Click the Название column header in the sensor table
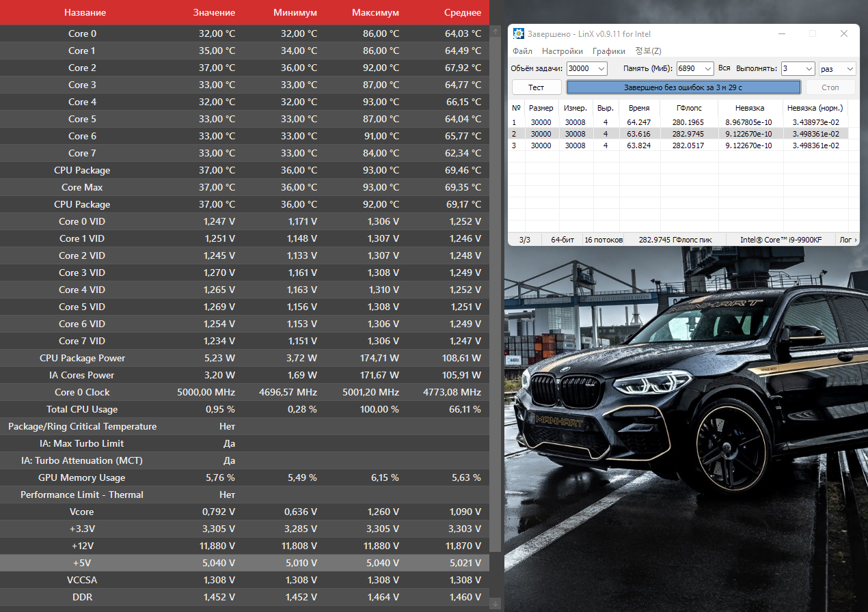Screen dimensions: 868x612 click(85, 12)
